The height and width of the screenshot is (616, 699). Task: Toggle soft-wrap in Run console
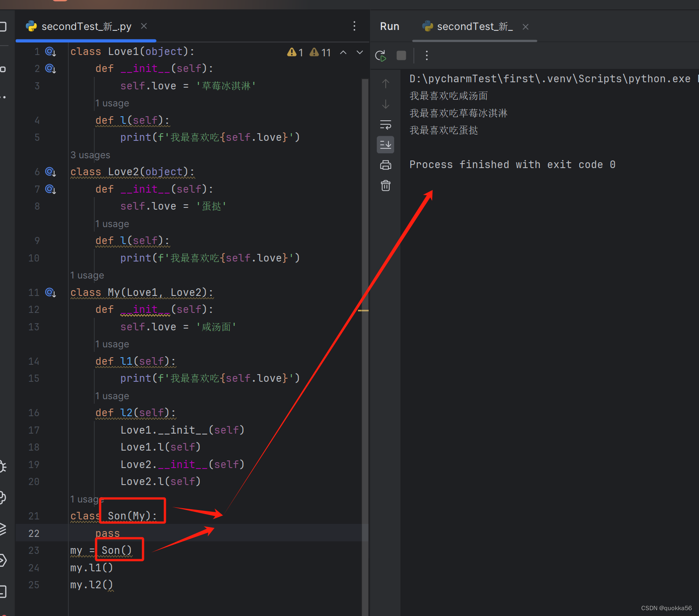point(386,124)
